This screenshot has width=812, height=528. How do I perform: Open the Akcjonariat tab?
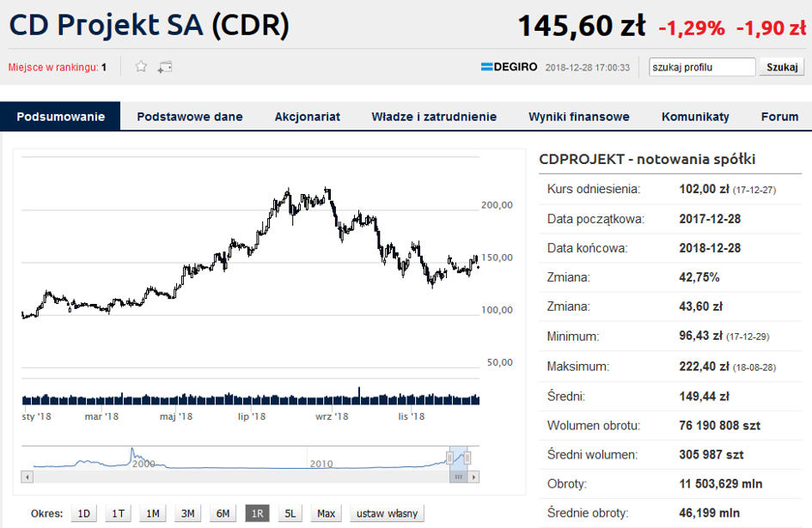(307, 117)
